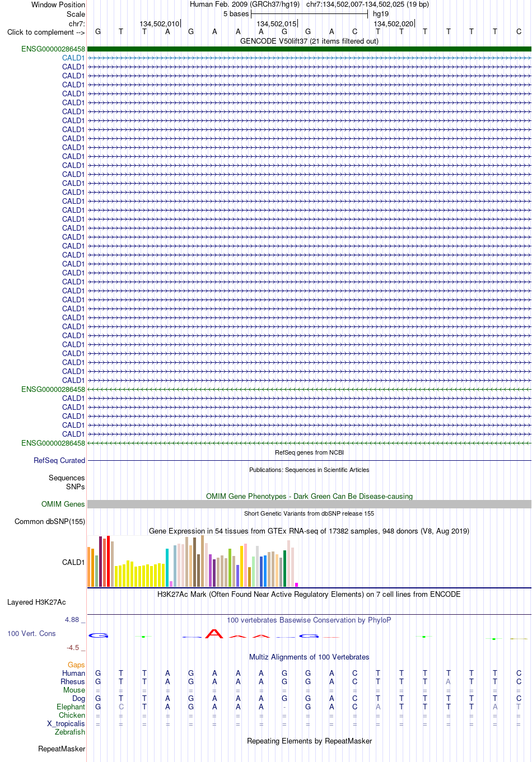Click the red A in the PhyloP logo

point(214,633)
